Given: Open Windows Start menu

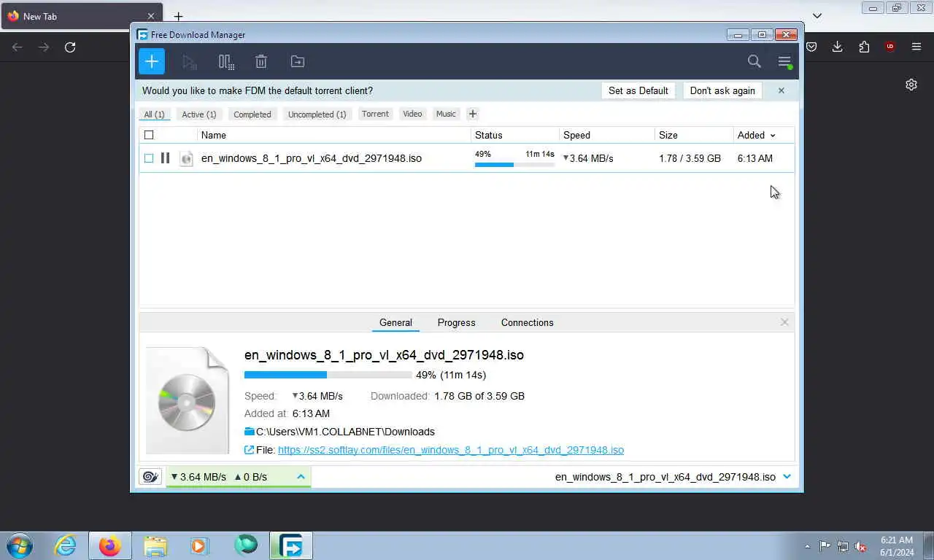Looking at the screenshot, I should [x=20, y=545].
